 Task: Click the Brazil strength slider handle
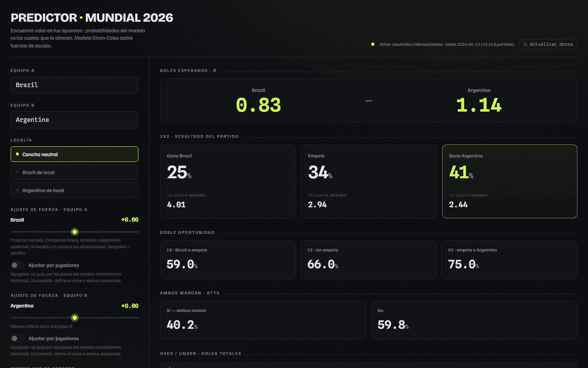point(75,232)
